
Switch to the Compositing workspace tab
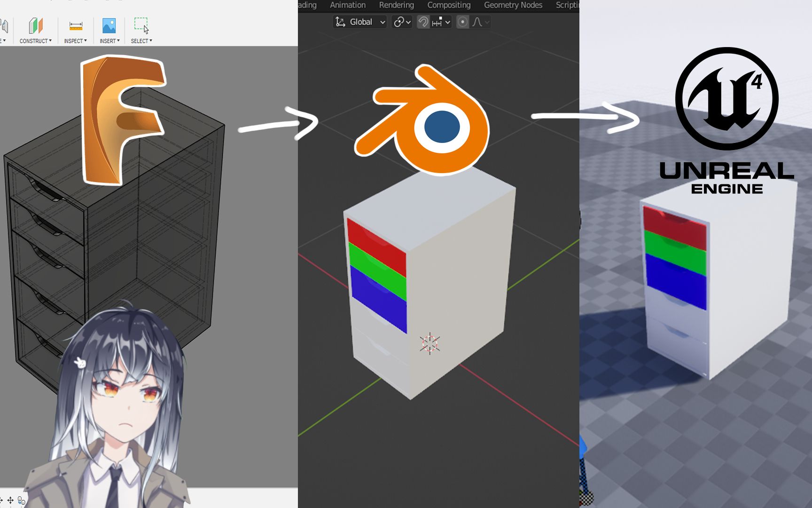click(449, 5)
